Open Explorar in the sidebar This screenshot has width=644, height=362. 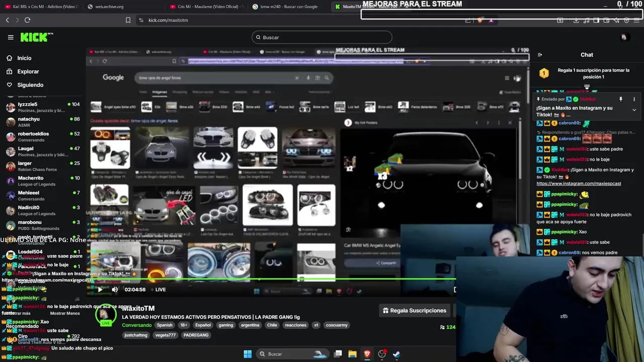click(x=23, y=71)
